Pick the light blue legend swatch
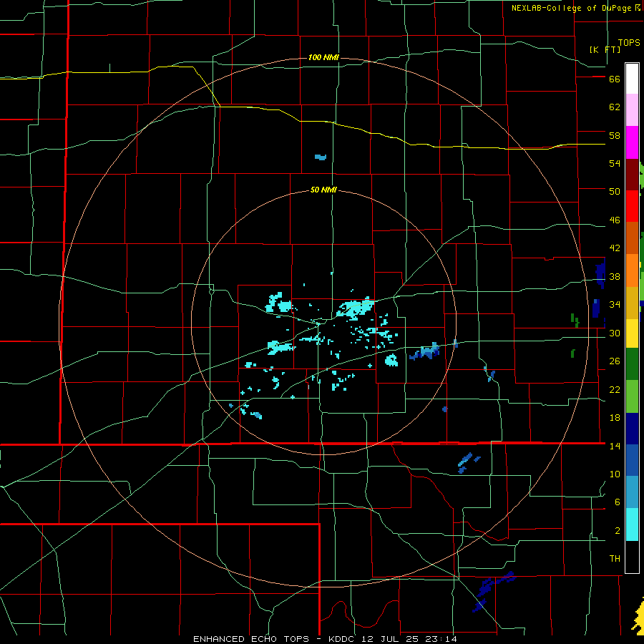 (x=632, y=492)
